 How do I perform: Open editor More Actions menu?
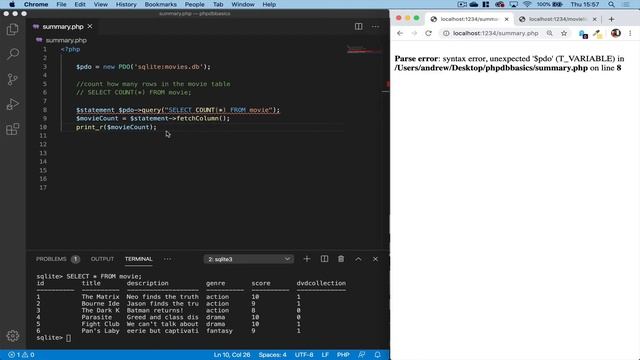[375, 27]
